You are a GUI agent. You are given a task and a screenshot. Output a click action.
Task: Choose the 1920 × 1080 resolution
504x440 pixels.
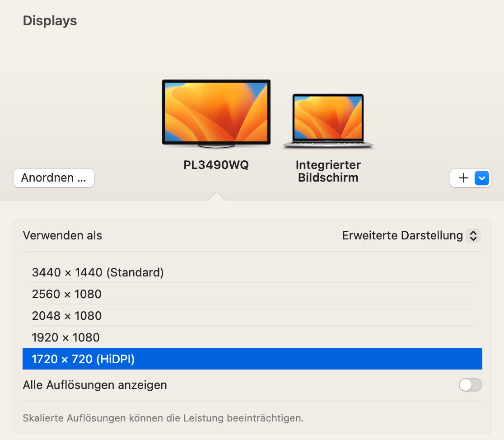[x=252, y=337]
